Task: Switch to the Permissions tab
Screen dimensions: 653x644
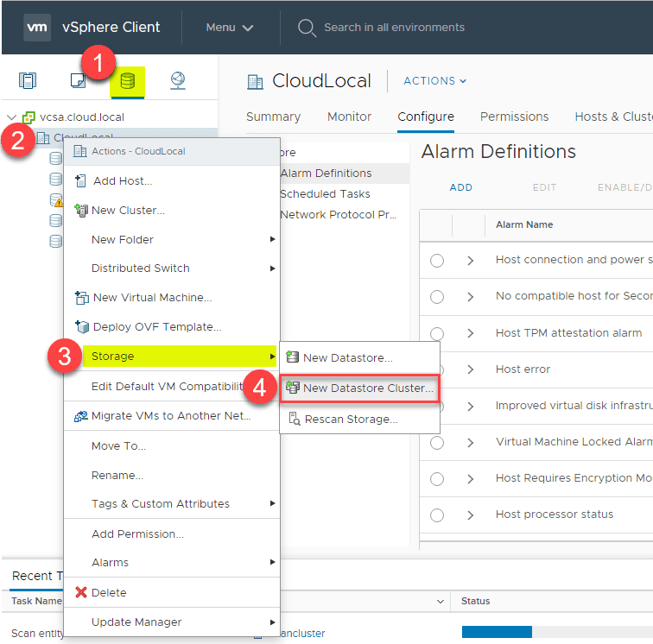Action: pos(514,117)
